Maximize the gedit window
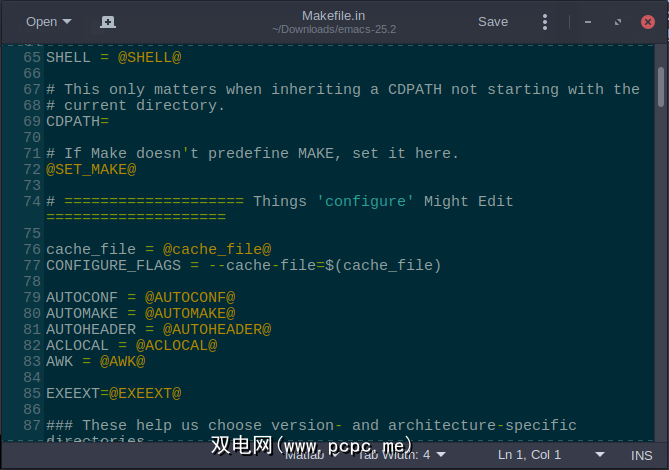Image resolution: width=669 pixels, height=470 pixels. tap(618, 22)
